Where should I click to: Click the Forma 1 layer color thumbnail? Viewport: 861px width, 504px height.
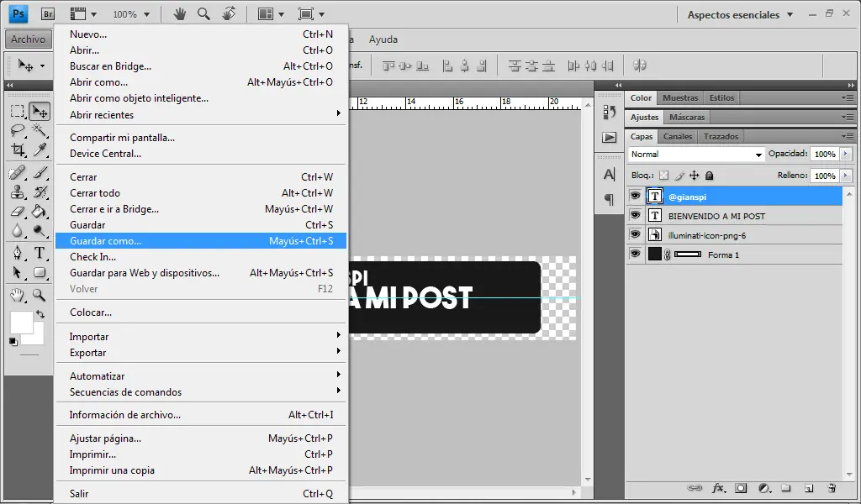[654, 254]
